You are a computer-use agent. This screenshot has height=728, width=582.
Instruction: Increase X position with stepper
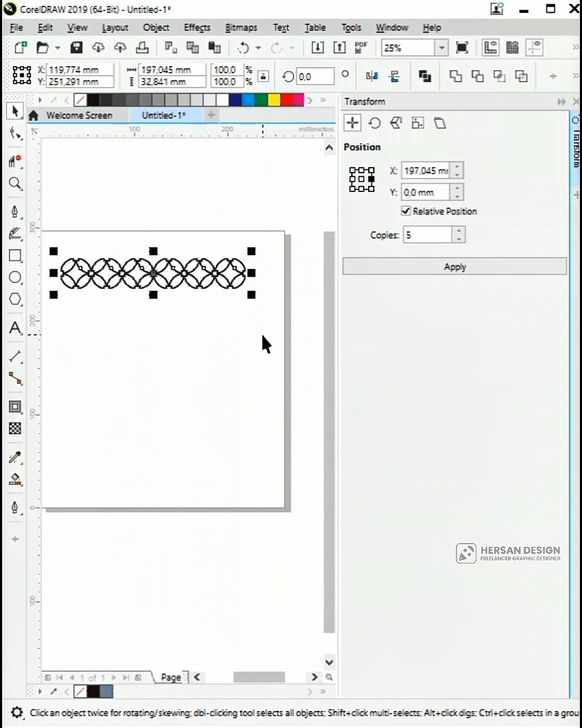[457, 167]
